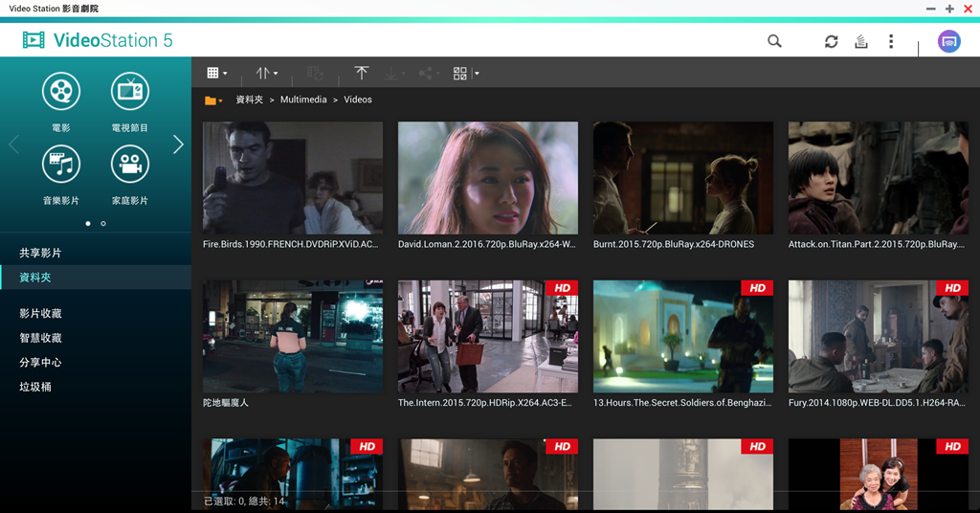
Task: Click the purple streaming device icon
Action: tap(948, 41)
